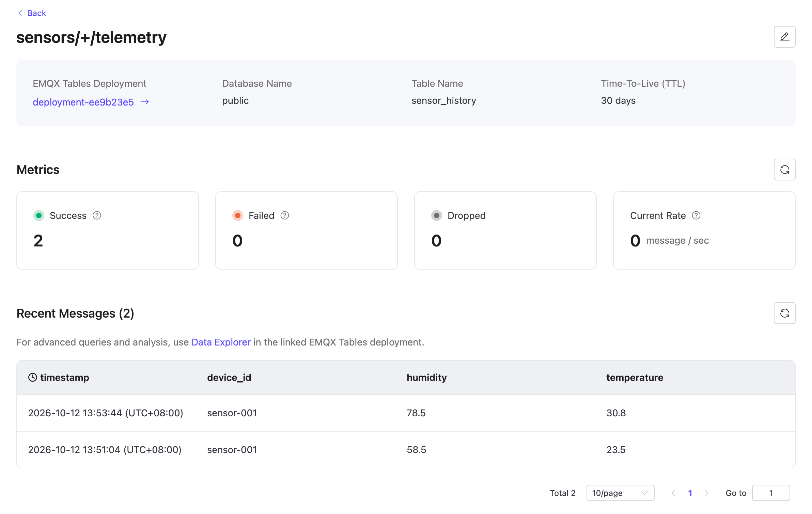Click the humidity column header
Viewport: 812px width, 514px height.
427,377
